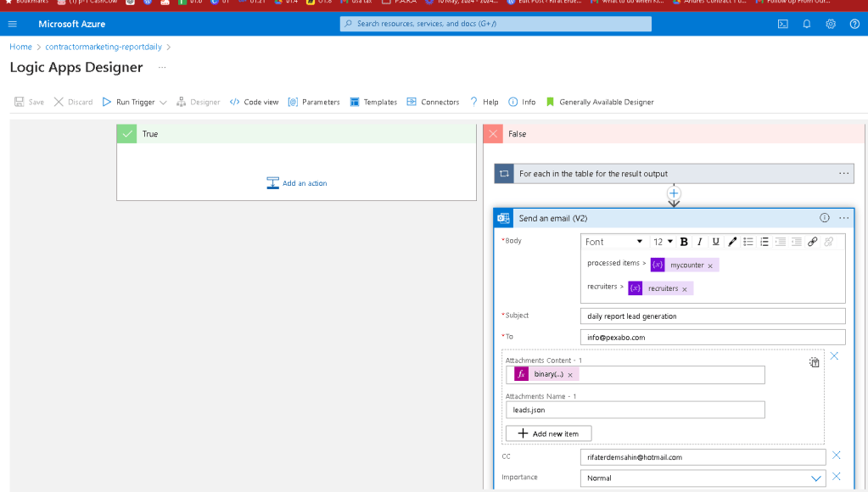Click Generally Available Designer
868x492 pixels.
click(x=600, y=102)
